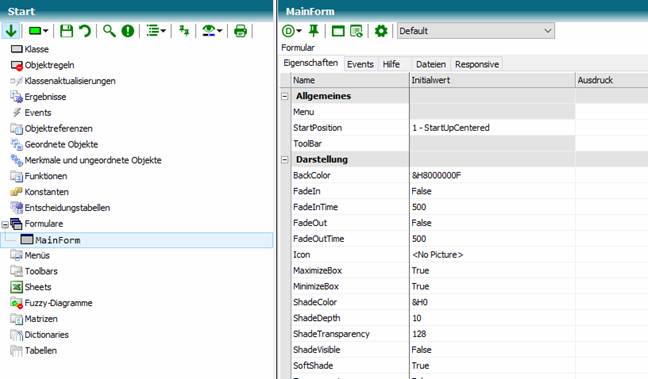Collapse the Darstellung property group
Image resolution: width=648 pixels, height=379 pixels.
click(x=285, y=160)
